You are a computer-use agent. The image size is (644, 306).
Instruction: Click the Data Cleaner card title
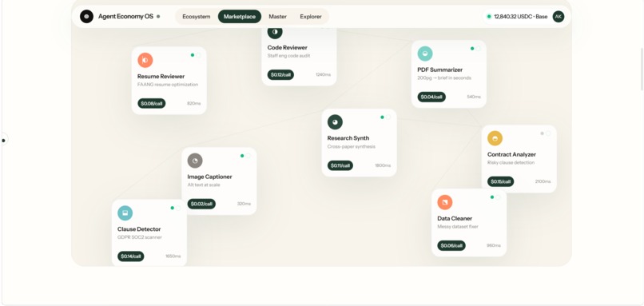[x=455, y=218]
